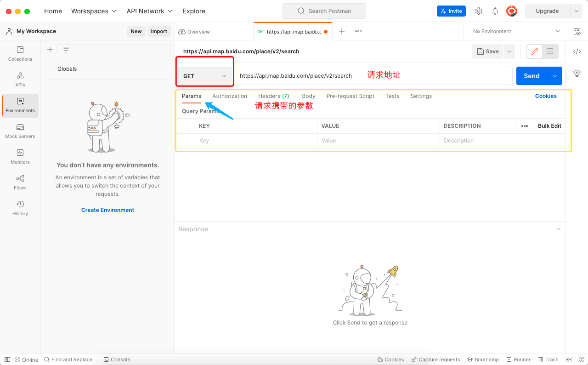Expand the Save options dropdown arrow
The height and width of the screenshot is (365, 588).
pyautogui.click(x=509, y=51)
